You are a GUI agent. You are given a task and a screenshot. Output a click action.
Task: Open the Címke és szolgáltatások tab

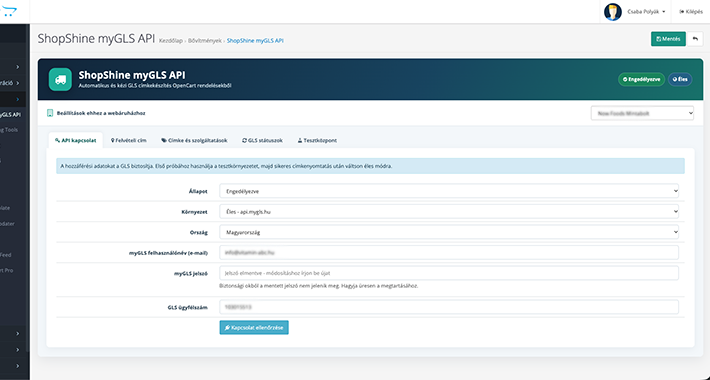(194, 140)
